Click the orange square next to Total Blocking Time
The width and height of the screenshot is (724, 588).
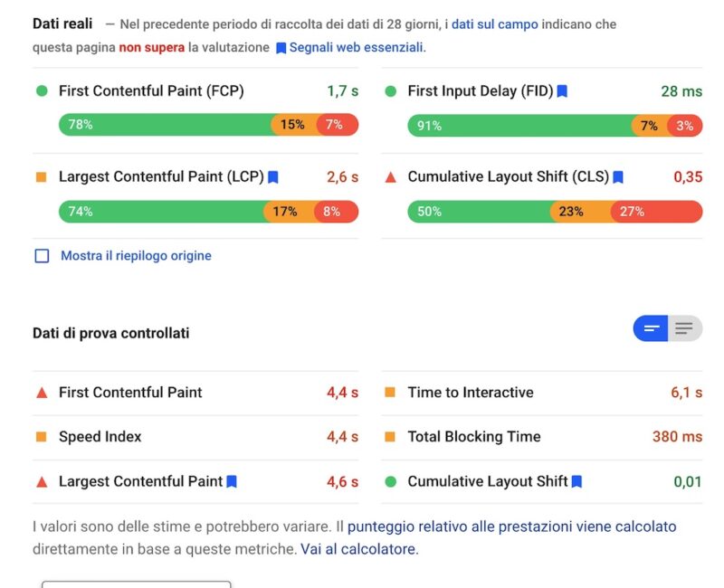(389, 436)
